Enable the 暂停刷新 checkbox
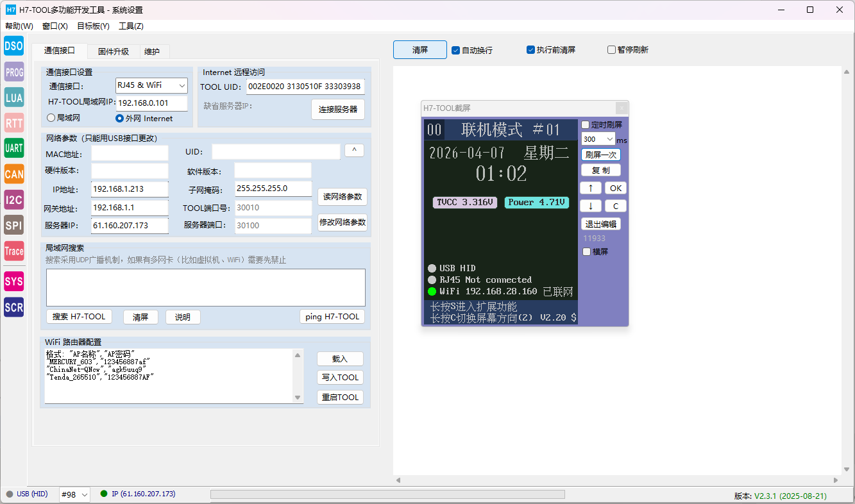Viewport: 855px width, 504px height. pos(611,50)
